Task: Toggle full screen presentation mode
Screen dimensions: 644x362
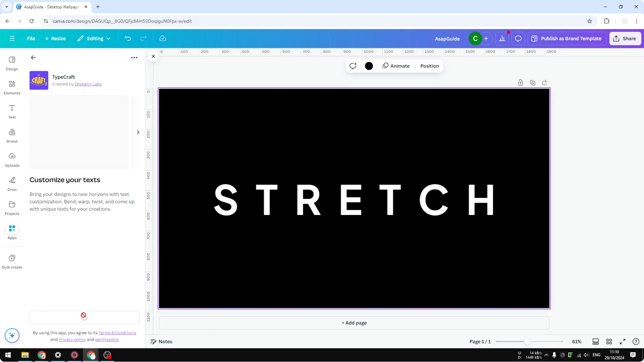Action: click(x=622, y=341)
